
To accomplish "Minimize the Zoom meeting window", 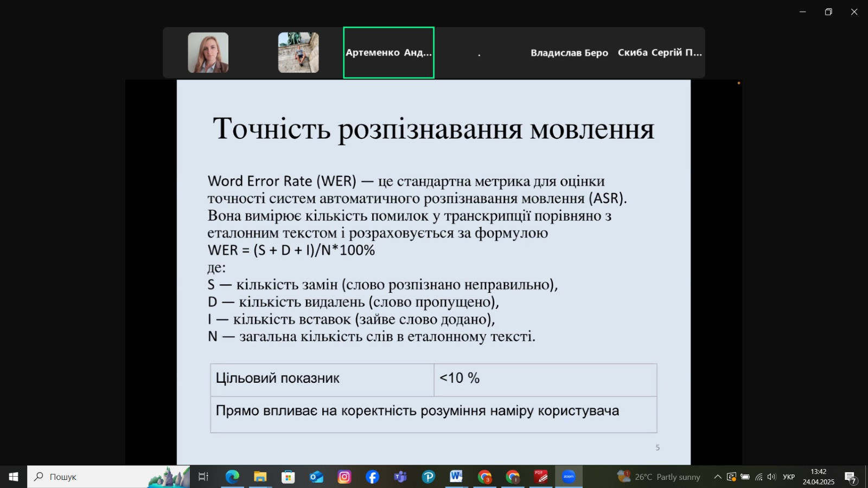I will (803, 12).
